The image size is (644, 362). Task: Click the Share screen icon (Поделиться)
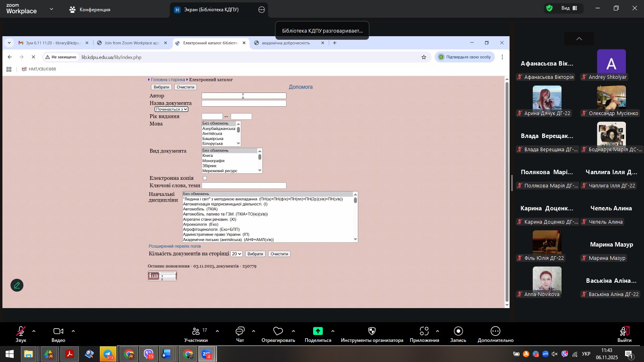pyautogui.click(x=318, y=331)
